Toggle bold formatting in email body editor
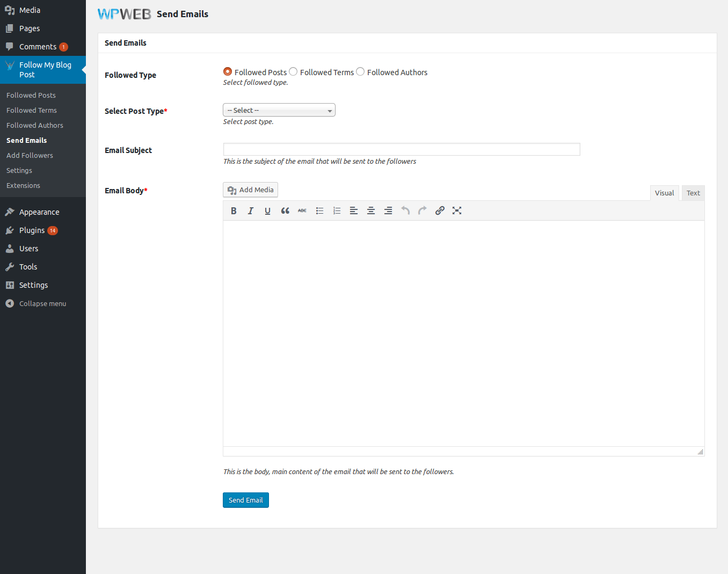The width and height of the screenshot is (728, 574). (234, 211)
